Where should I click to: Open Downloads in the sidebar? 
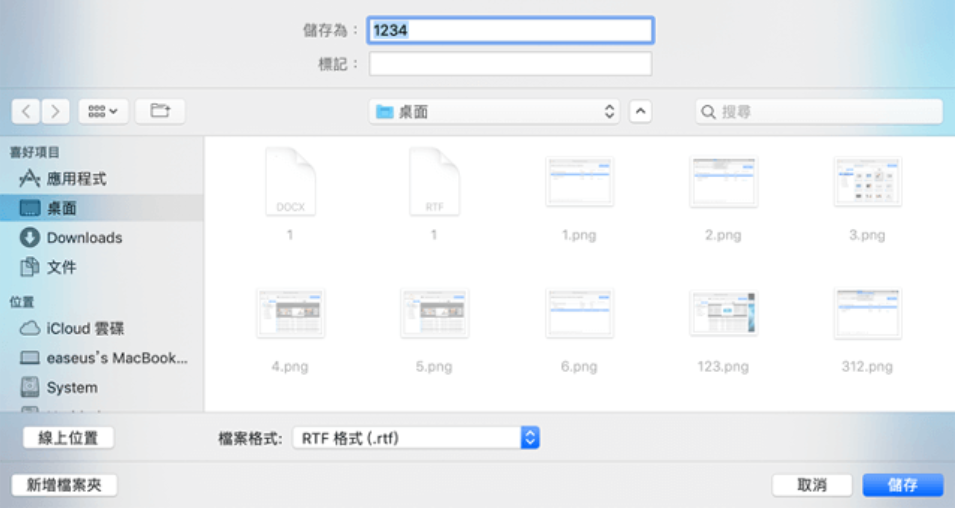[84, 238]
